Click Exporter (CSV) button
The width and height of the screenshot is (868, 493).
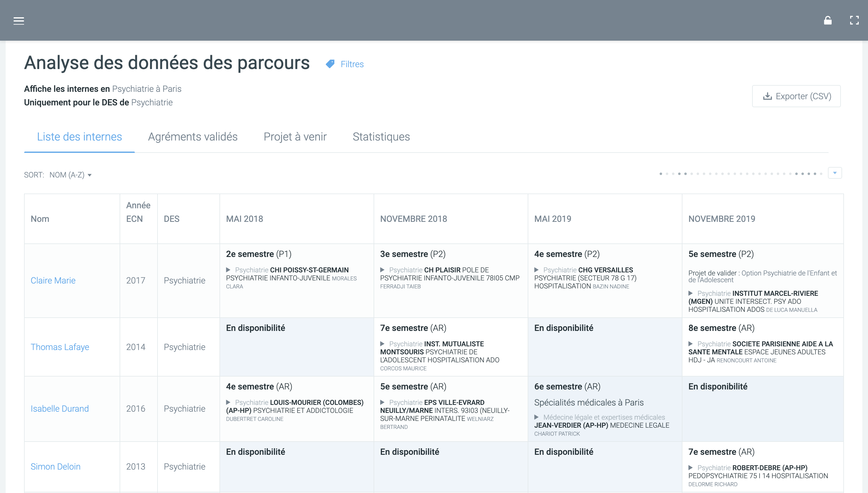pos(796,96)
